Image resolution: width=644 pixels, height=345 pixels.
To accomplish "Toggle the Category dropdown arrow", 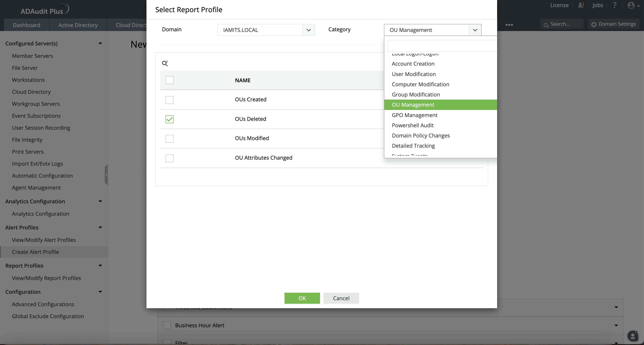I will click(475, 30).
